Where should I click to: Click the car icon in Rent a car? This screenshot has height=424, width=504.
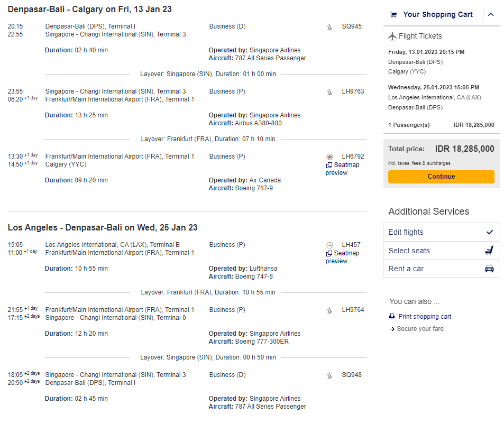pos(489,269)
